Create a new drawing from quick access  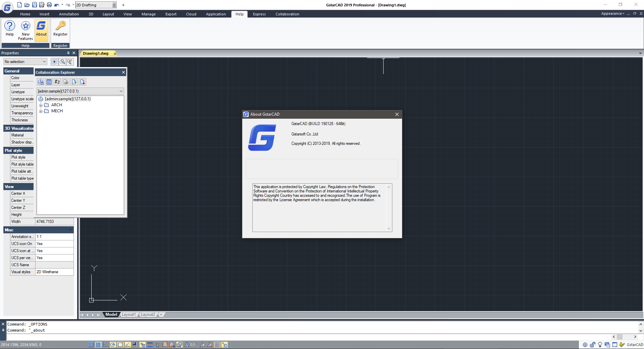point(19,5)
